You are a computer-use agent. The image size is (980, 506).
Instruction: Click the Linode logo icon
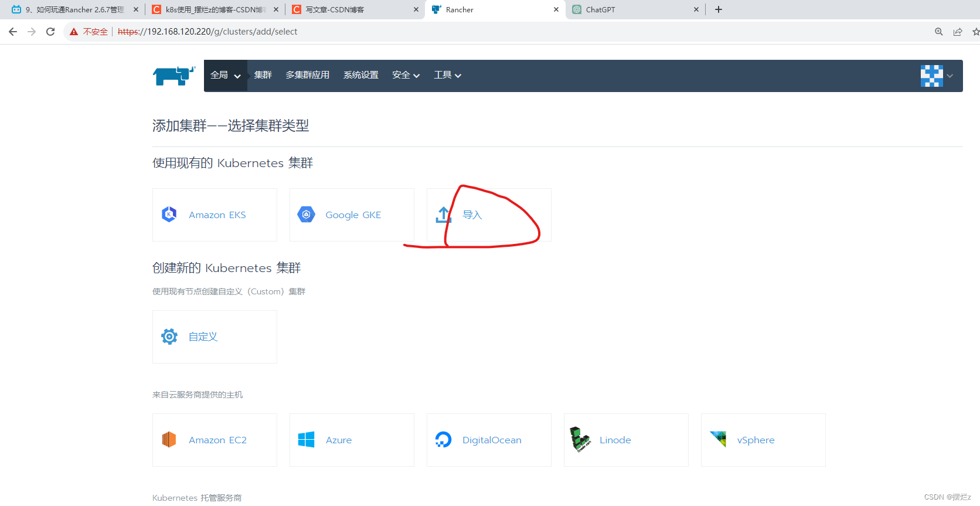(580, 440)
